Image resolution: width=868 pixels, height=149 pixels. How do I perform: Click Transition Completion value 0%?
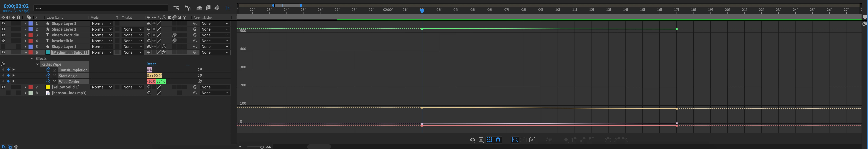click(149, 70)
